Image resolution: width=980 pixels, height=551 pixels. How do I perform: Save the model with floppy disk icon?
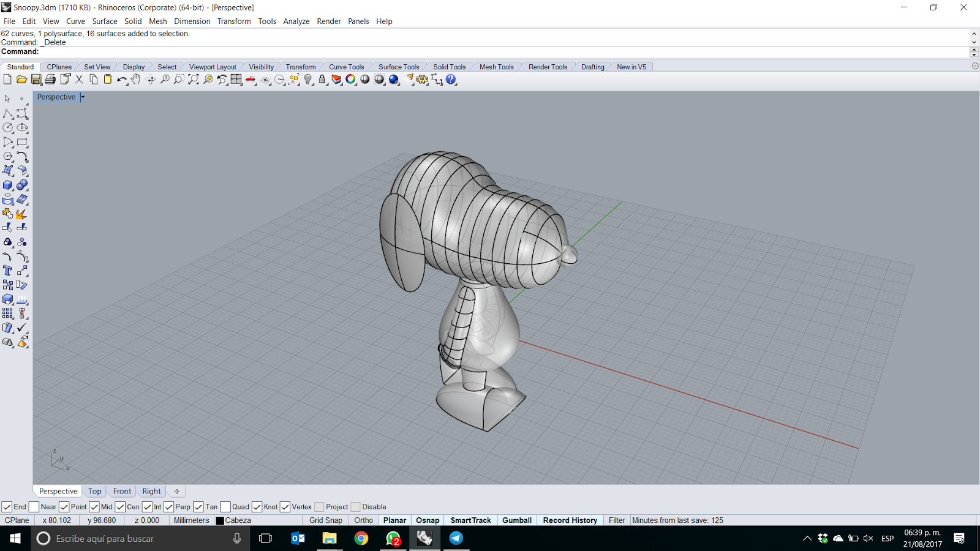(x=36, y=80)
